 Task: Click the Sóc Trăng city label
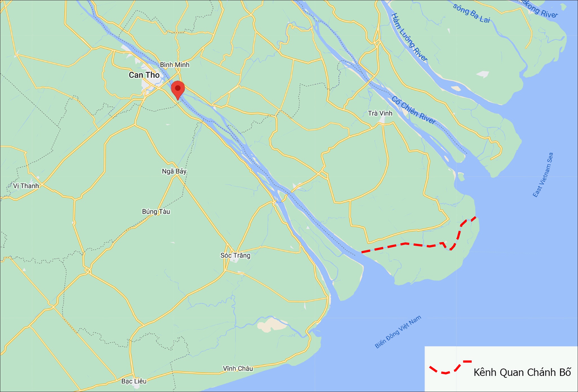point(235,255)
